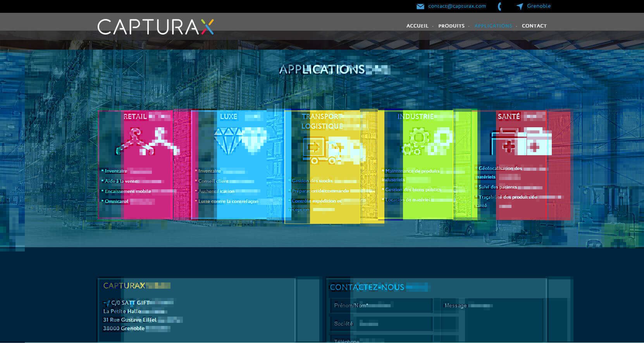Click the envelope mail icon
Image resolution: width=644 pixels, height=343 pixels.
click(420, 6)
